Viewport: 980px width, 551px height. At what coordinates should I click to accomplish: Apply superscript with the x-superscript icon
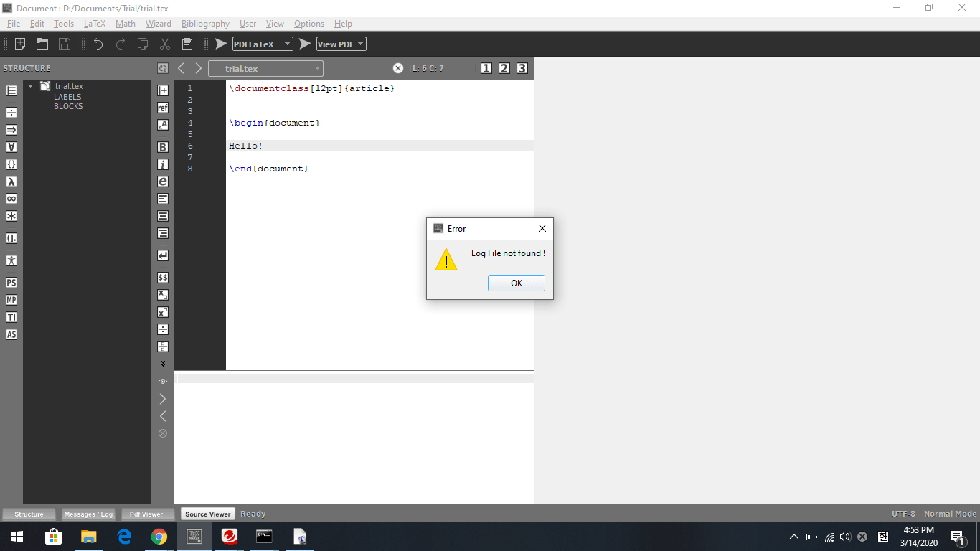pyautogui.click(x=162, y=311)
